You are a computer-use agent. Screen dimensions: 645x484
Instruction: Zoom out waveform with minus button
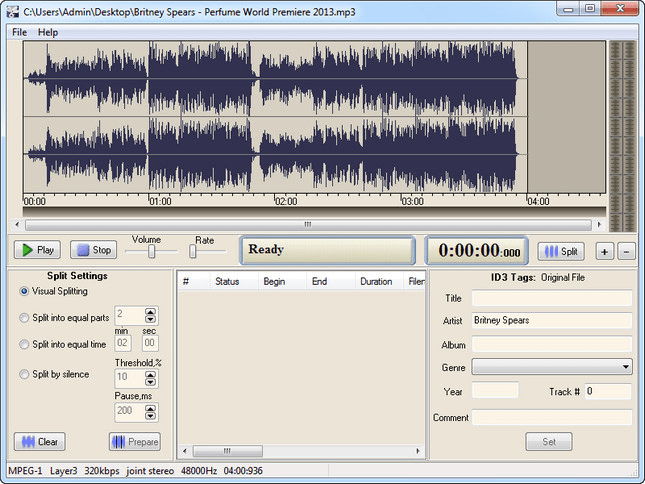coord(626,251)
